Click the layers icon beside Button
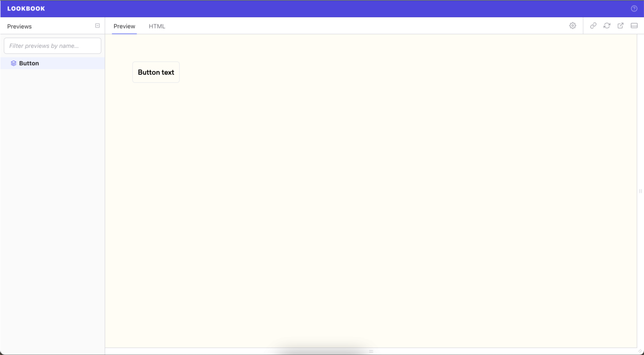 coord(13,63)
